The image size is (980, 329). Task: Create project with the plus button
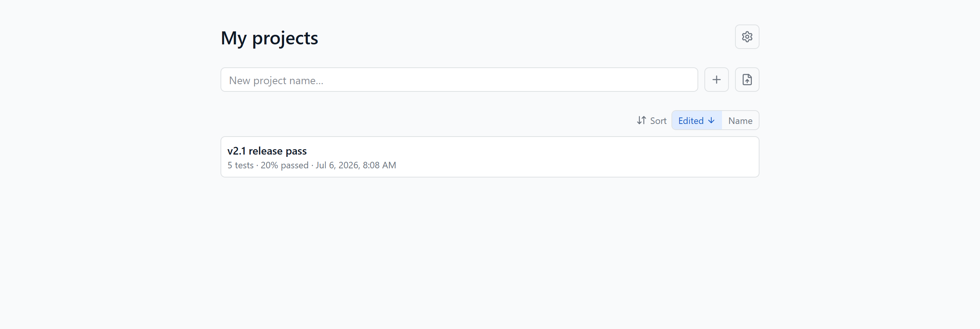click(716, 80)
